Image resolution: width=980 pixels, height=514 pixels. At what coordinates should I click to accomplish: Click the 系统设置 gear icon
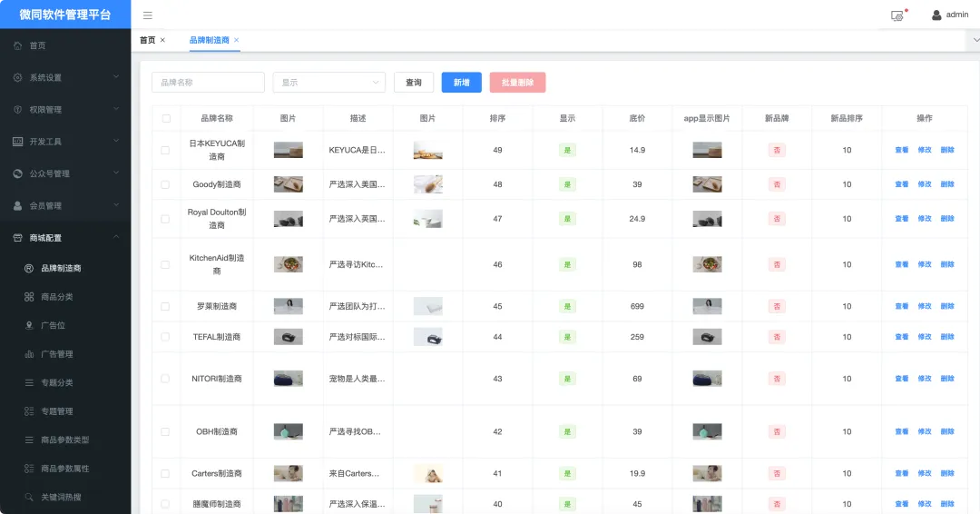[17, 77]
